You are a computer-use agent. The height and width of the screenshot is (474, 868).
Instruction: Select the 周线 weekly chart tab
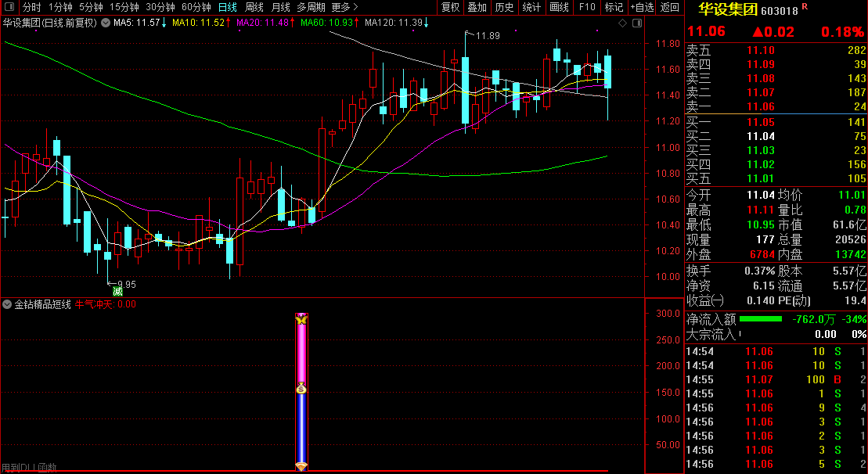(254, 7)
